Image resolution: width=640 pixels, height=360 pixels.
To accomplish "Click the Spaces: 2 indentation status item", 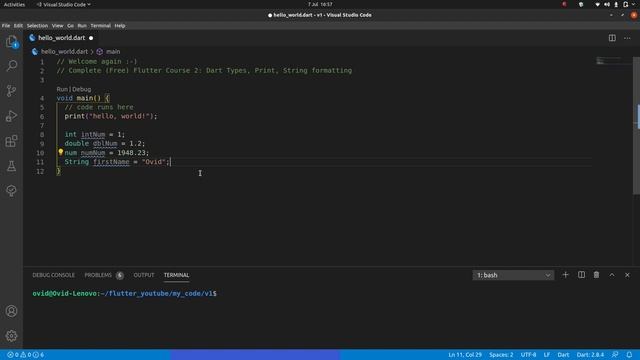I will [x=501, y=355].
